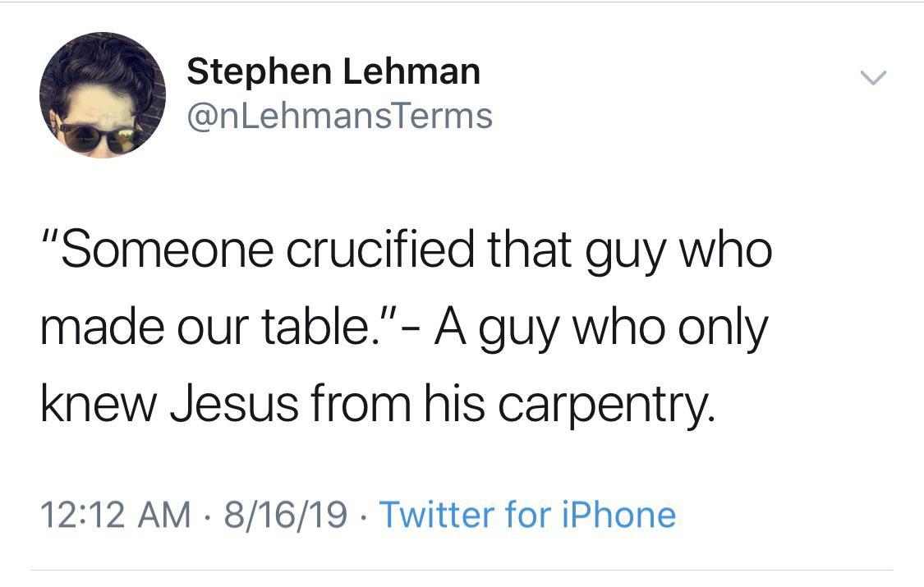Select the 8/16/19 date text
This screenshot has height=587, width=924.
pyautogui.click(x=283, y=515)
